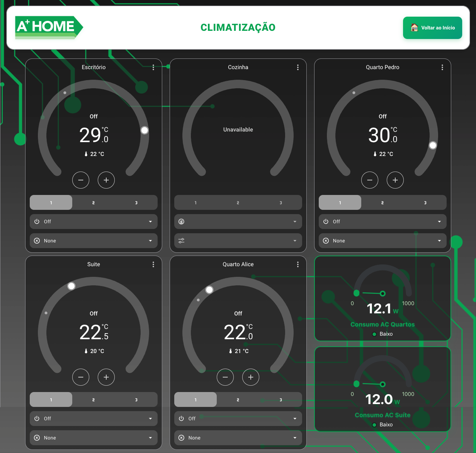The height and width of the screenshot is (453, 476).
Task: Select fan speed 1 for Cozinha
Action: pos(195,203)
